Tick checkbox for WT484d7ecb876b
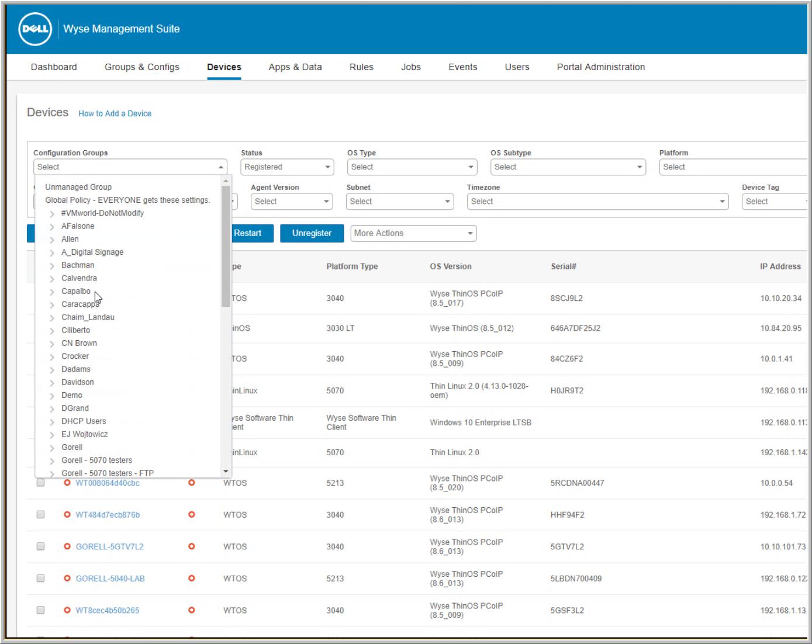Screen dimensions: 812x644 tap(40, 515)
